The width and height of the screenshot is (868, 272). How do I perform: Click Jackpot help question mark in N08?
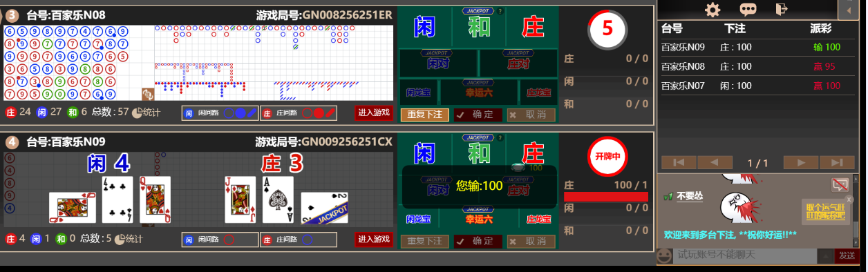coord(500,11)
